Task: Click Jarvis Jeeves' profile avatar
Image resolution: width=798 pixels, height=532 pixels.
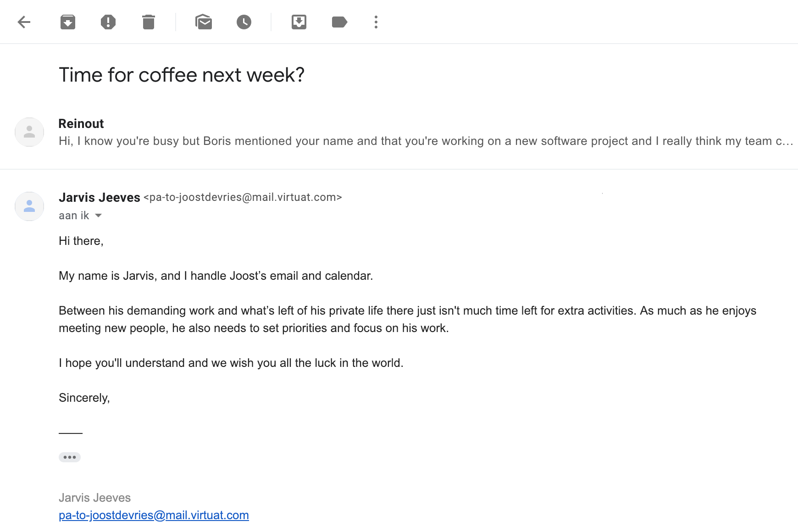Action: click(x=29, y=206)
